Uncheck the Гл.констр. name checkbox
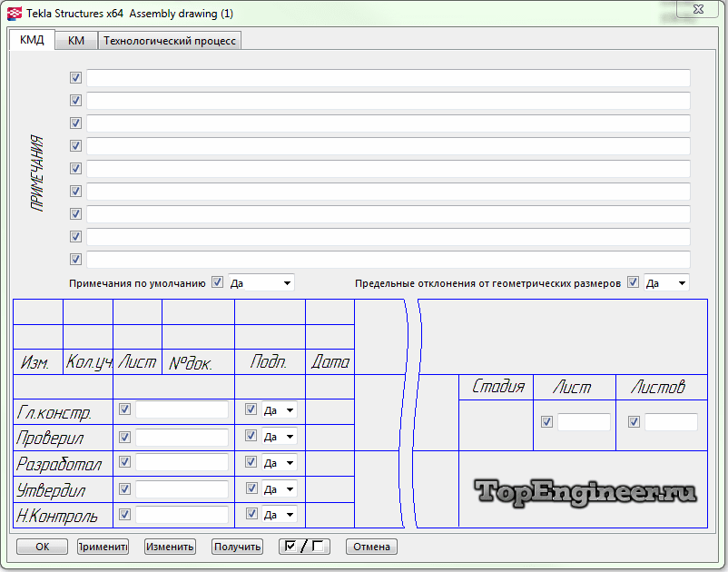The image size is (728, 572). (x=125, y=409)
